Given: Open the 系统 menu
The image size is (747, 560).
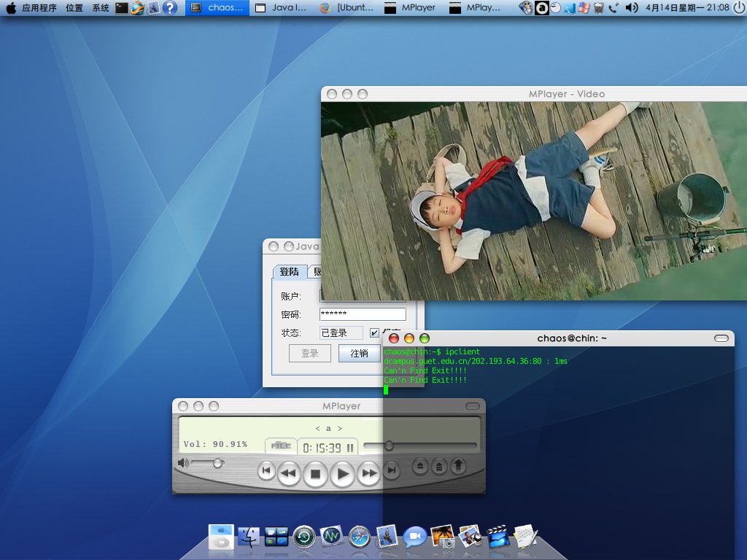Looking at the screenshot, I should coord(101,7).
